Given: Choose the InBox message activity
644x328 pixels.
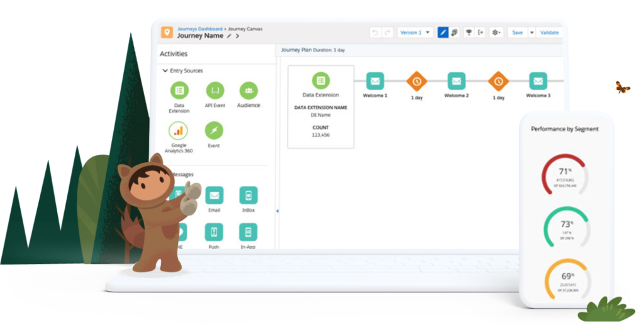Looking at the screenshot, I should [x=248, y=195].
